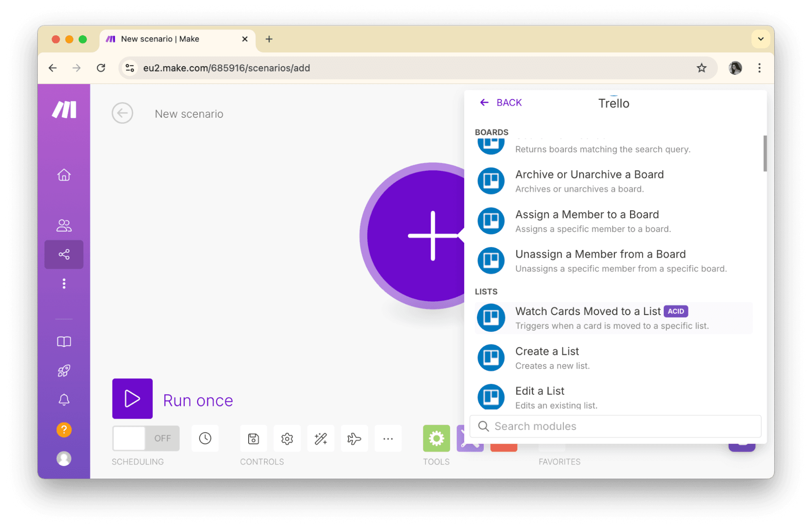The width and height of the screenshot is (812, 529).
Task: Open documentation via the book icon
Action: (x=64, y=341)
